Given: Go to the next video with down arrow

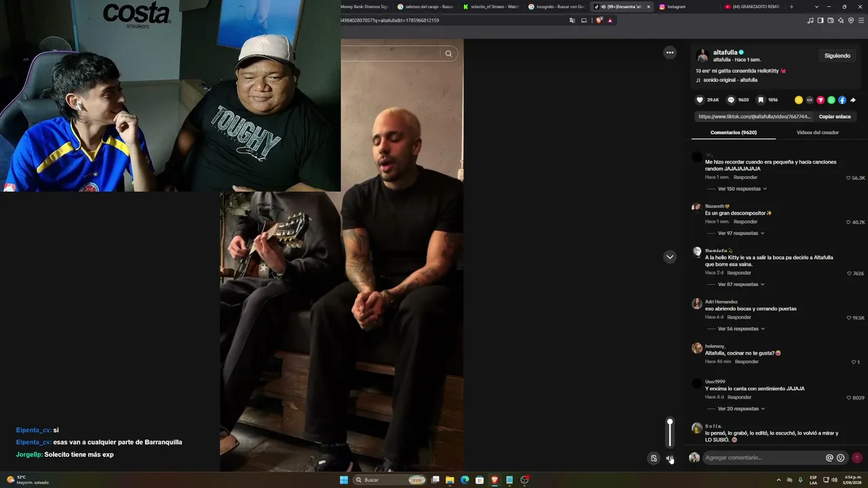Looking at the screenshot, I should click(x=670, y=257).
